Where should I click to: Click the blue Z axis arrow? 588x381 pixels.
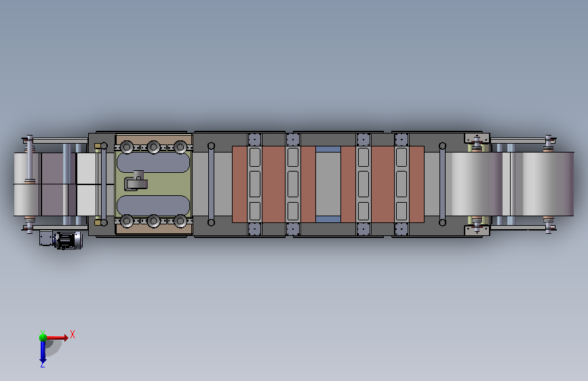pyautogui.click(x=43, y=352)
